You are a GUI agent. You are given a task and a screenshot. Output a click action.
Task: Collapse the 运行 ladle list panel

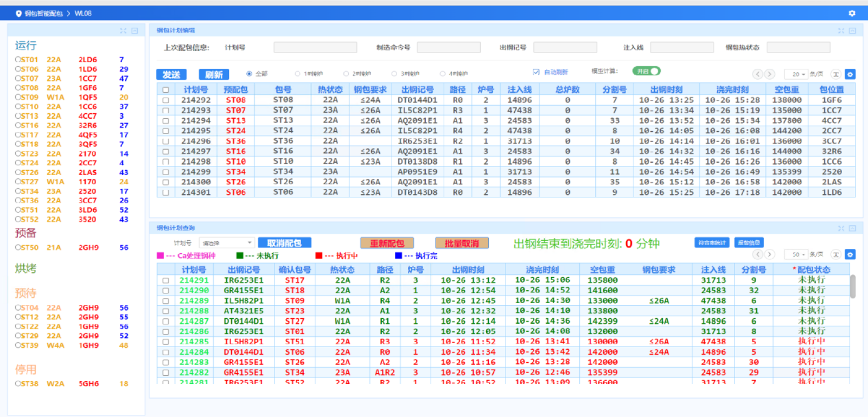point(135,31)
